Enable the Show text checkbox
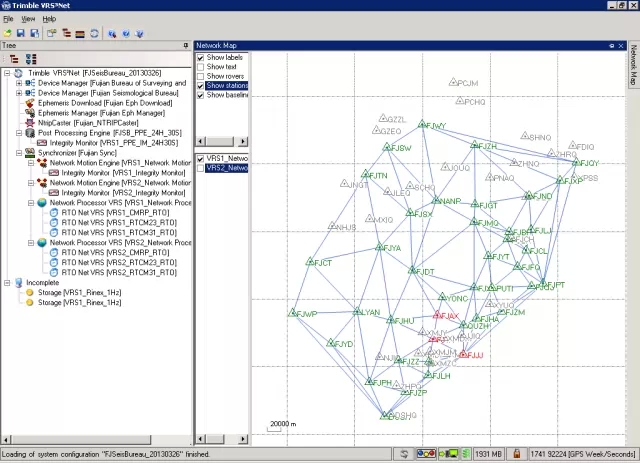640x463 pixels. (x=200, y=67)
